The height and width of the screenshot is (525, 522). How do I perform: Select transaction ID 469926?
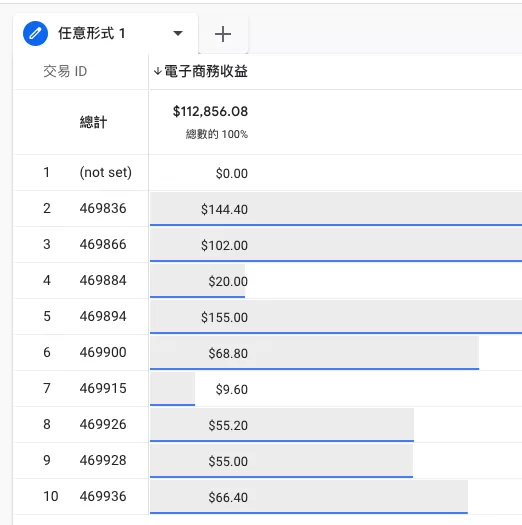tap(103, 424)
